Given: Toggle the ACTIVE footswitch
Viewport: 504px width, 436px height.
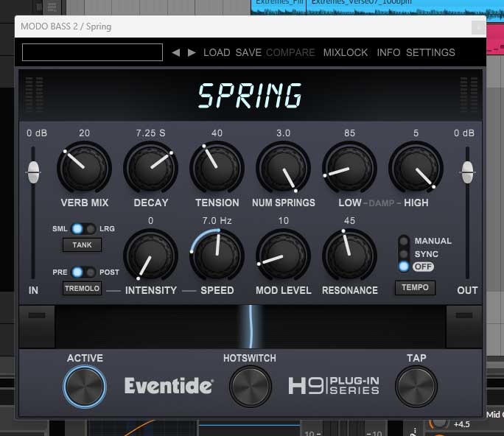Looking at the screenshot, I should (x=85, y=387).
